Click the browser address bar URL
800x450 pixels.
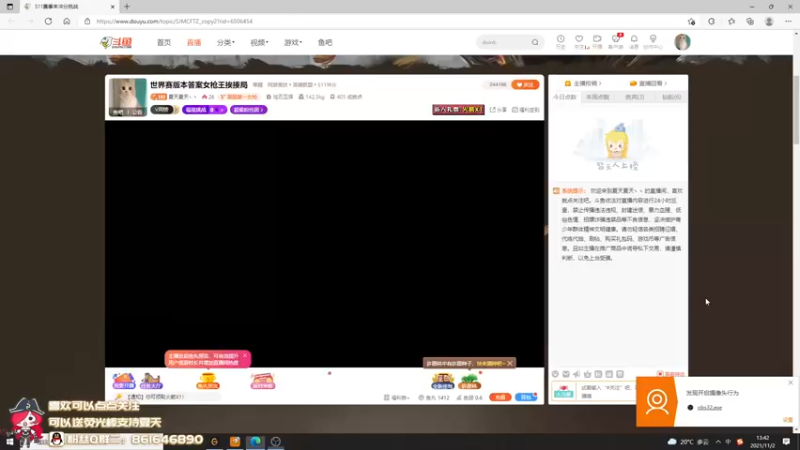[x=174, y=21]
